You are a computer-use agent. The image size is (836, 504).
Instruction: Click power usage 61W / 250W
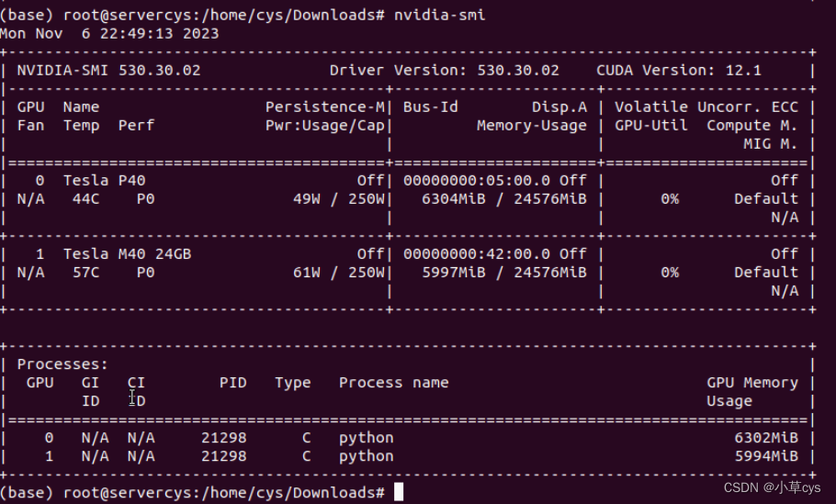(x=339, y=273)
